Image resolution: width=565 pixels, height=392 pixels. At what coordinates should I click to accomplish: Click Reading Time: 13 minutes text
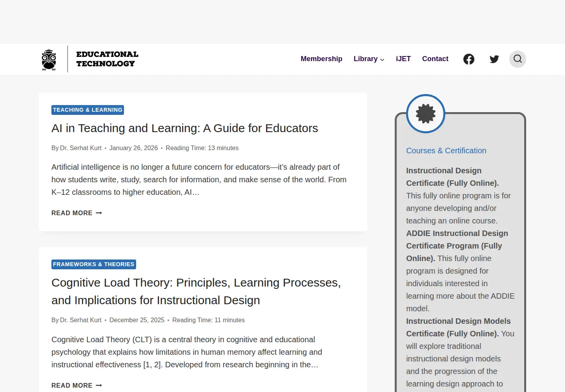(x=202, y=148)
